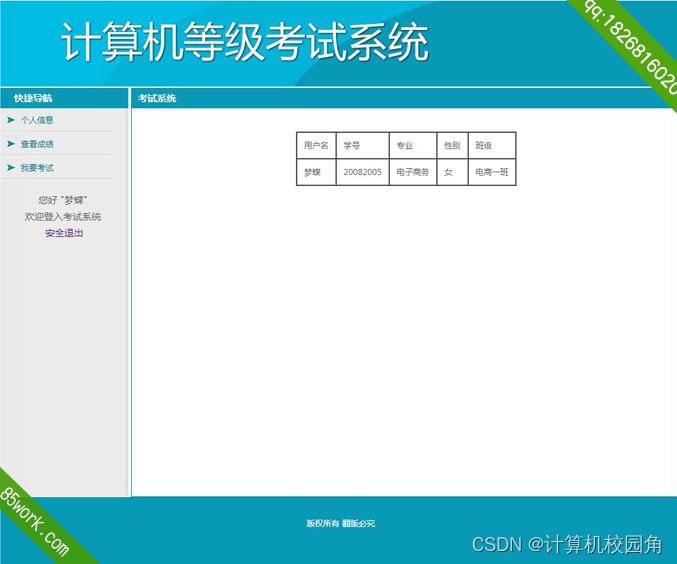Click the major cell 电子商务
The width and height of the screenshot is (677, 564).
click(412, 172)
